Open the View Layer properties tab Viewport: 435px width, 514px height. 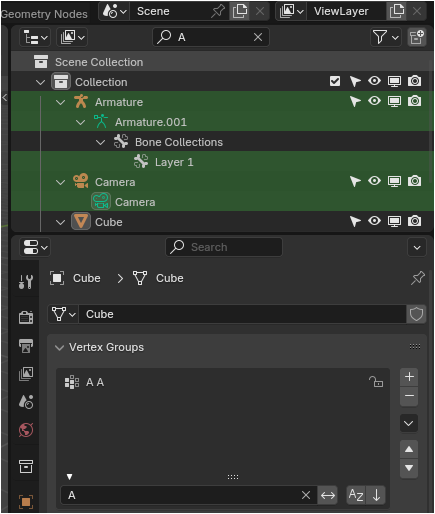pyautogui.click(x=26, y=374)
